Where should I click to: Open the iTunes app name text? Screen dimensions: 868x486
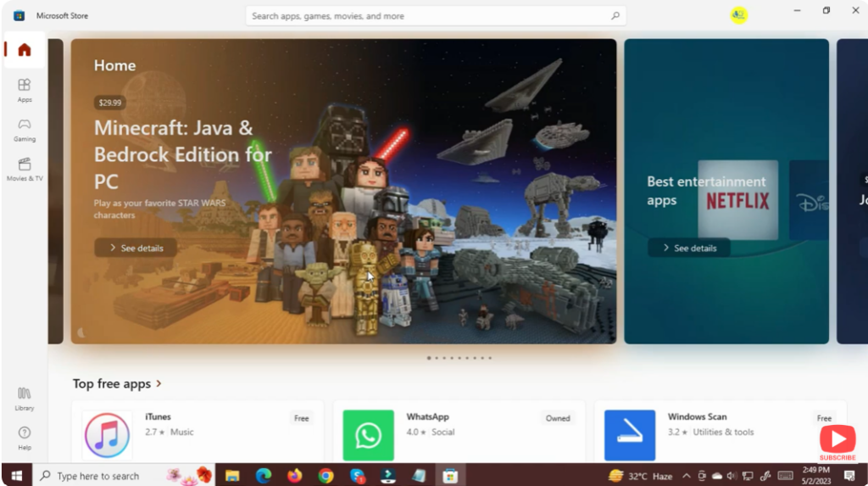click(158, 416)
